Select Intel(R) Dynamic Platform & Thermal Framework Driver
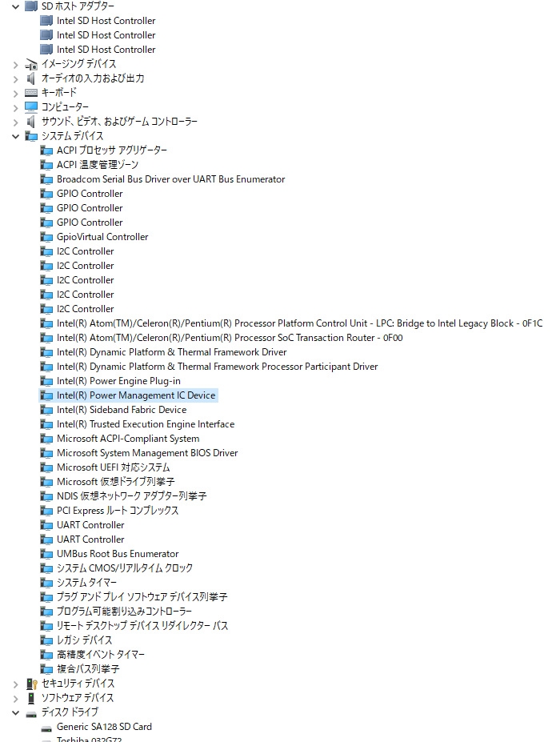 click(171, 352)
